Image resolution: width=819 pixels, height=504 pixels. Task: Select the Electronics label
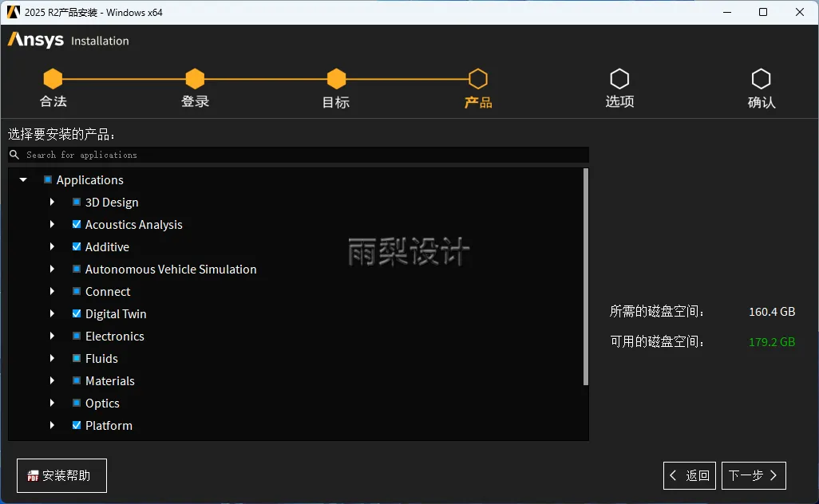point(115,336)
